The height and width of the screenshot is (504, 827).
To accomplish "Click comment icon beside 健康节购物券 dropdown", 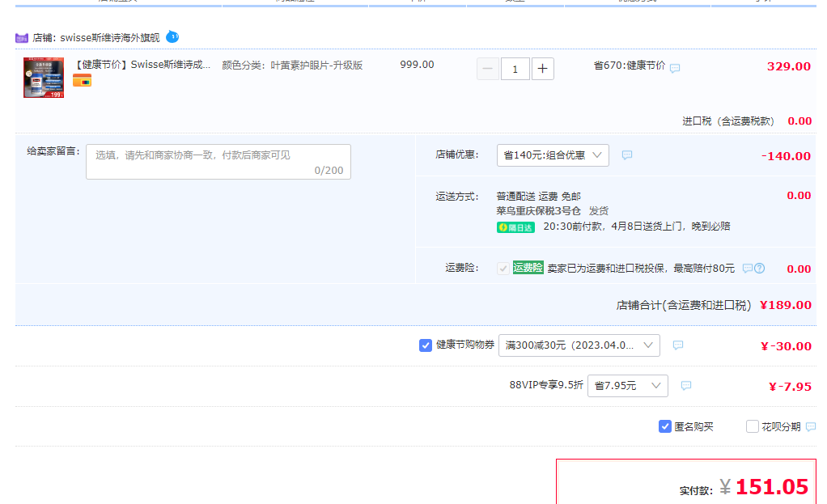I will [x=678, y=345].
